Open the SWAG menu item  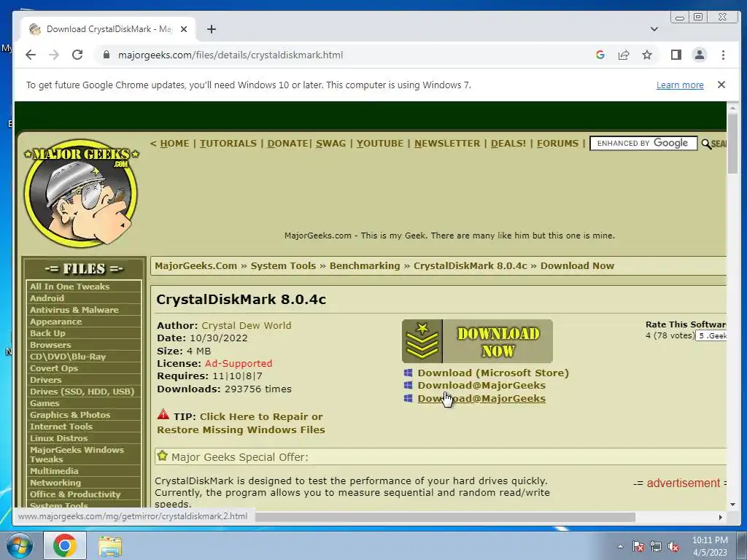(330, 144)
